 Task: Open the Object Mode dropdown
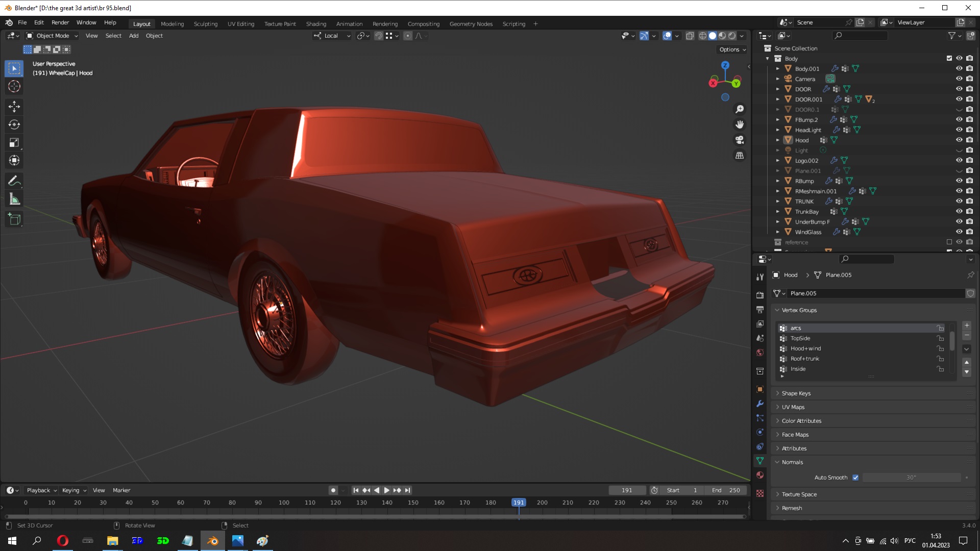[x=52, y=36]
